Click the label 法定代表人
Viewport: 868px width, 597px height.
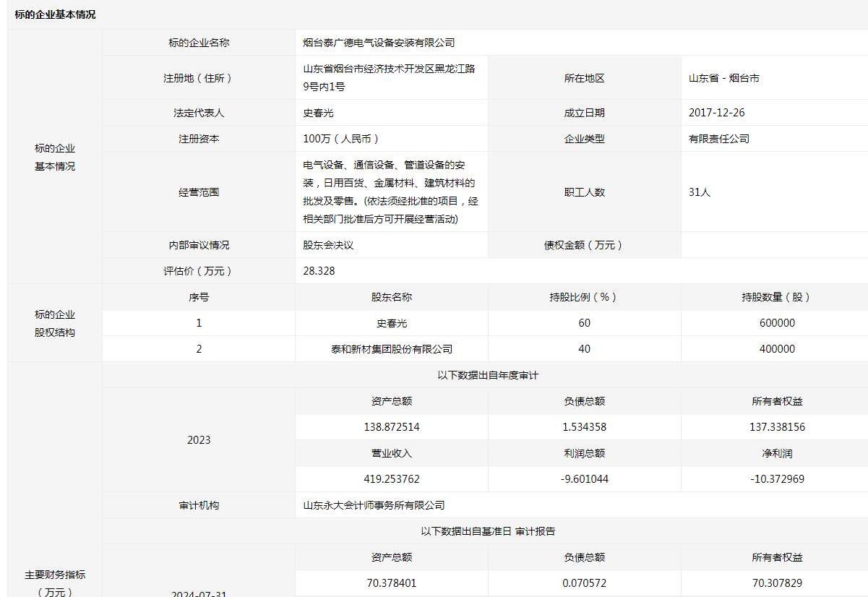[x=199, y=113]
